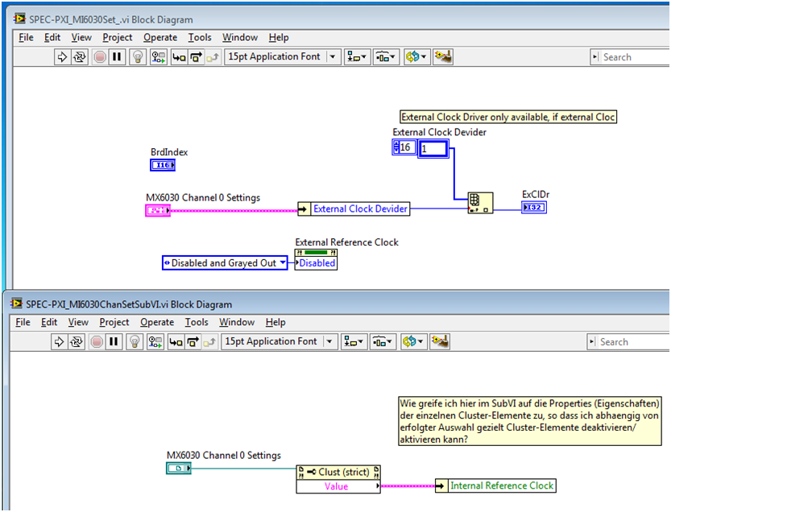Viewport: 812px width, 512px height.
Task: Click Value property of Clust node
Action: pyautogui.click(x=338, y=486)
